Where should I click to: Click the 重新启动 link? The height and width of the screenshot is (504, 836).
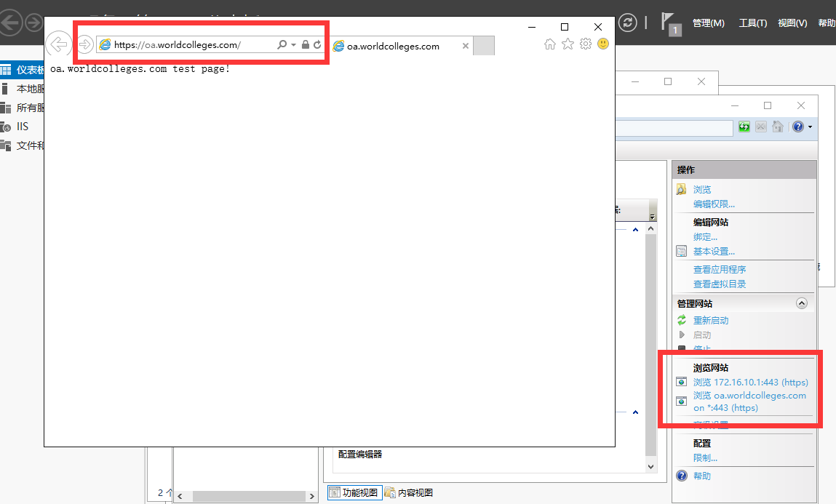pyautogui.click(x=711, y=320)
